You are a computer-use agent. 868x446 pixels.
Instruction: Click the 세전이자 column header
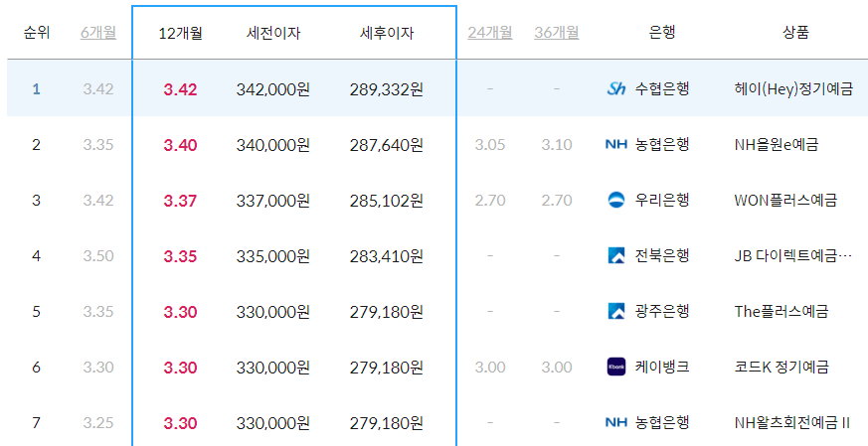click(272, 33)
